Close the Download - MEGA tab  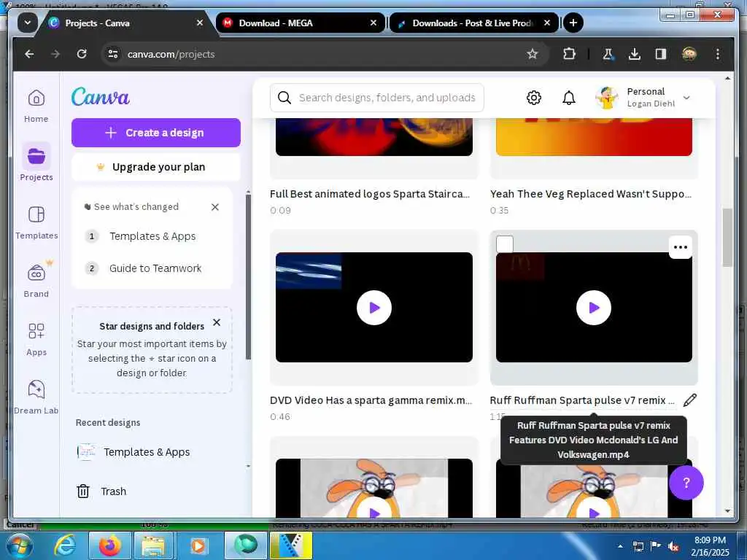click(x=373, y=23)
